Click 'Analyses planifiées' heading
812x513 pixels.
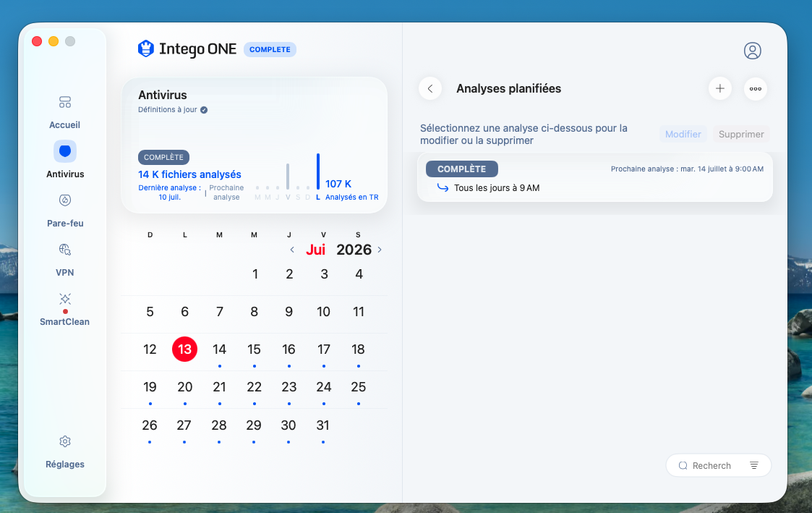[x=508, y=88]
